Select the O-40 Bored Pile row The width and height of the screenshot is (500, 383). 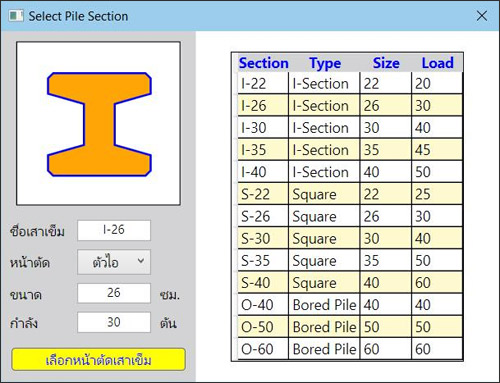click(350, 304)
